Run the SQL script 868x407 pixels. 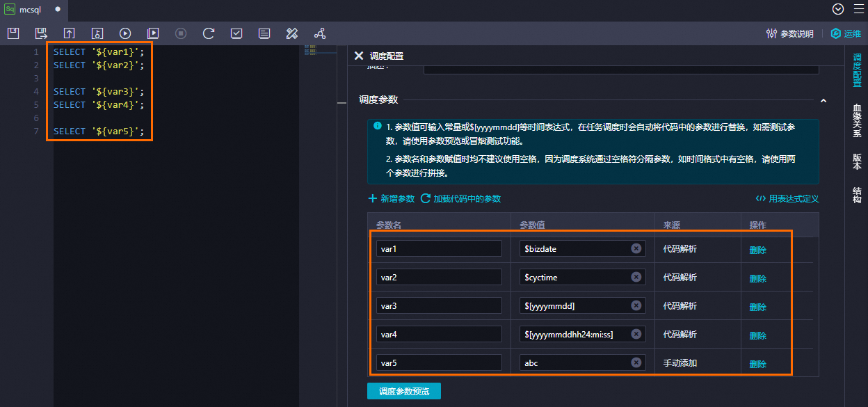click(x=125, y=33)
